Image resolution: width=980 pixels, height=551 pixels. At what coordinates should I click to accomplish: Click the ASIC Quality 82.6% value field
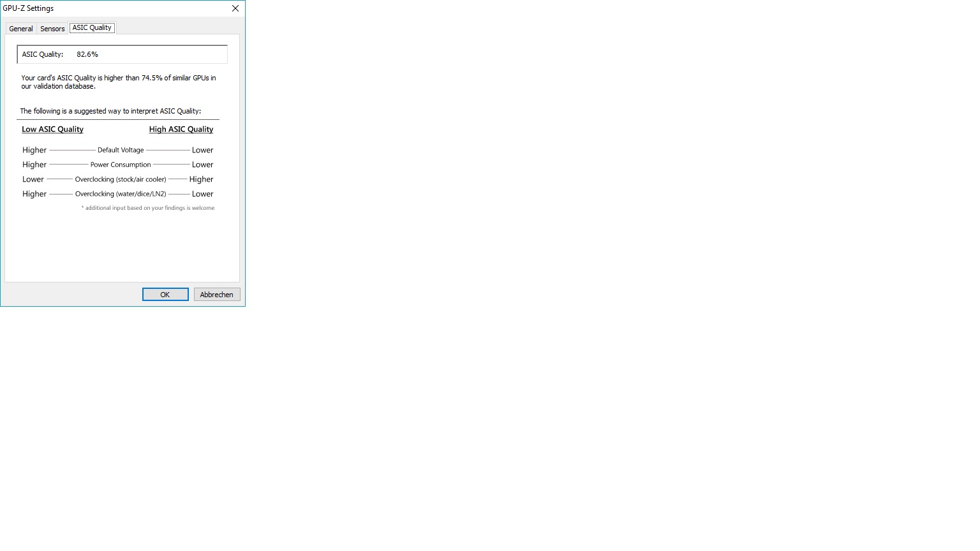coord(122,54)
